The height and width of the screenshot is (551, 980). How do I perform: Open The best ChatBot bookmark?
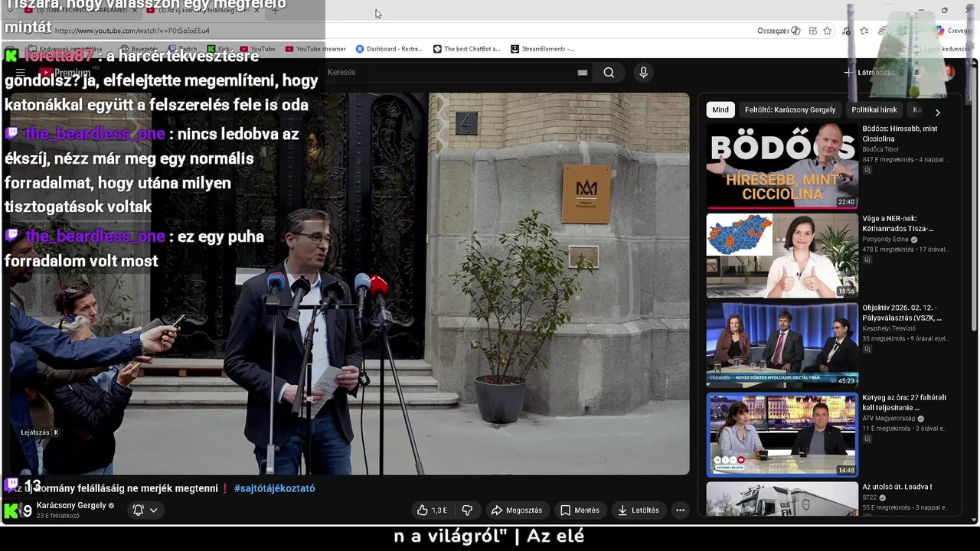coord(466,49)
